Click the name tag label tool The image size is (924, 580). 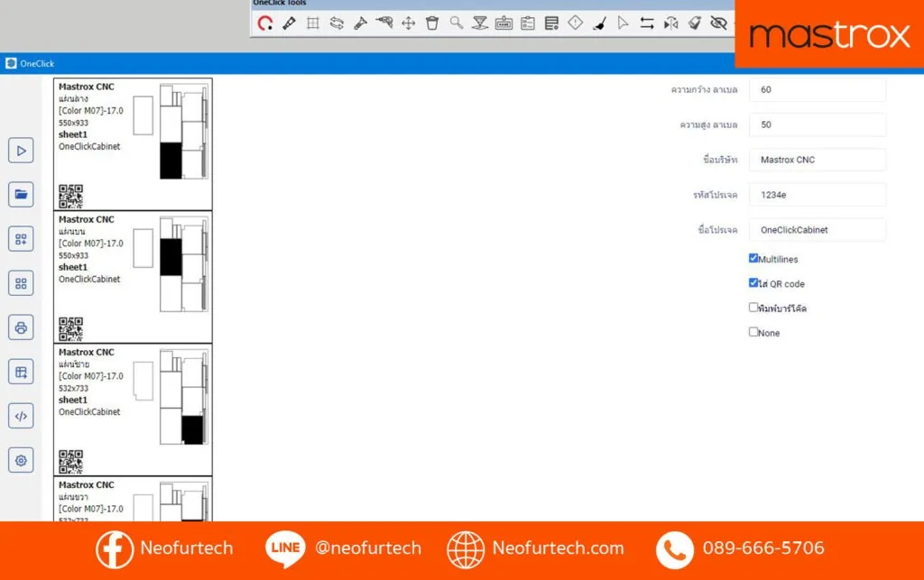[504, 23]
